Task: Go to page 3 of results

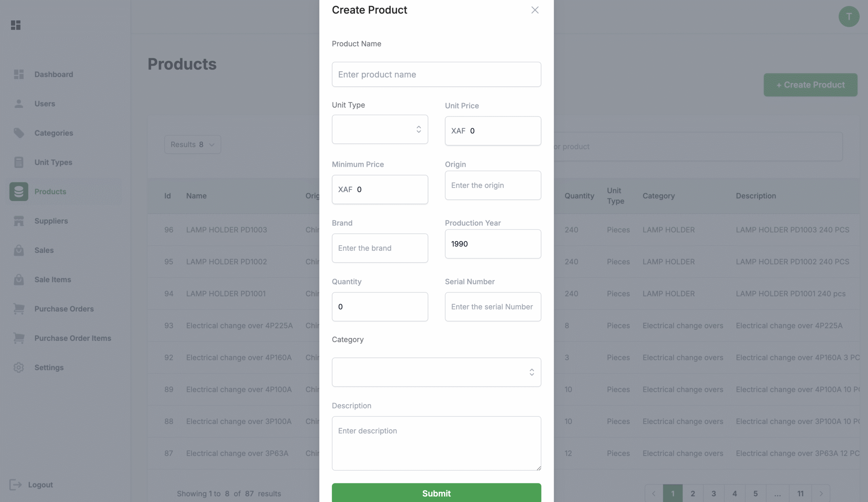Action: tap(714, 494)
